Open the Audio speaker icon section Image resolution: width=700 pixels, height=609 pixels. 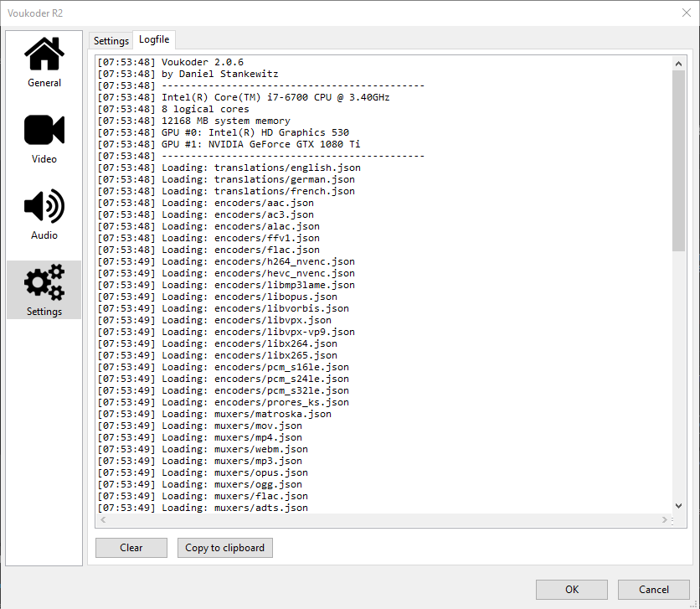(44, 207)
